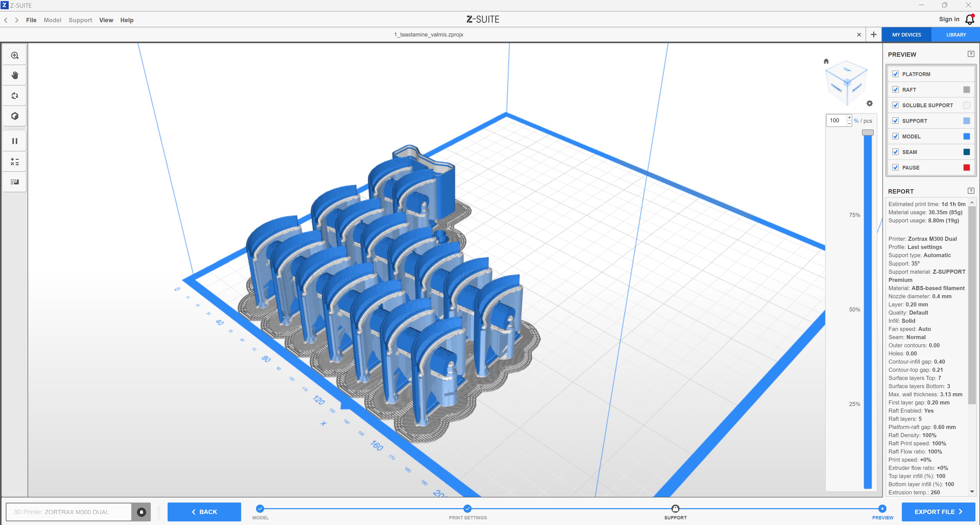Image resolution: width=980 pixels, height=525 pixels.
Task: Choose the rotate view tool
Action: point(15,96)
